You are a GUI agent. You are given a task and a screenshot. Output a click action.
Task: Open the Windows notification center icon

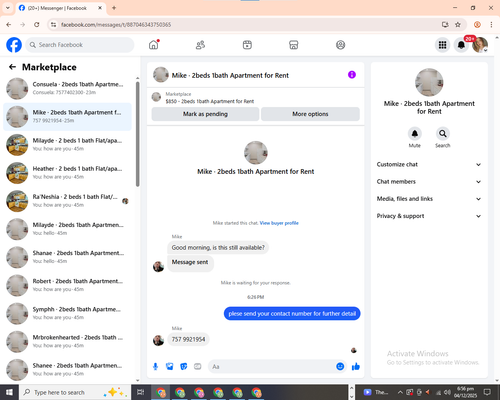click(x=487, y=392)
